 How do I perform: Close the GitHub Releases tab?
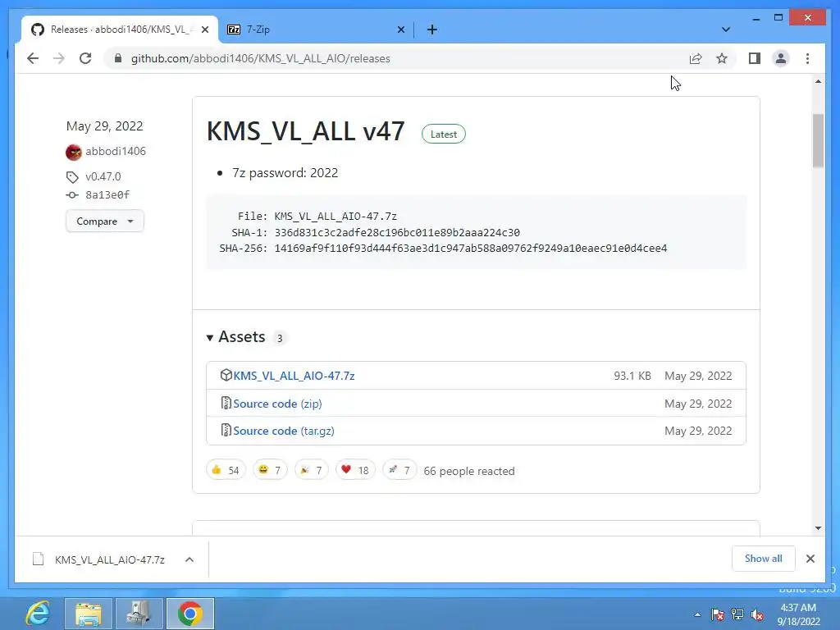tap(204, 30)
